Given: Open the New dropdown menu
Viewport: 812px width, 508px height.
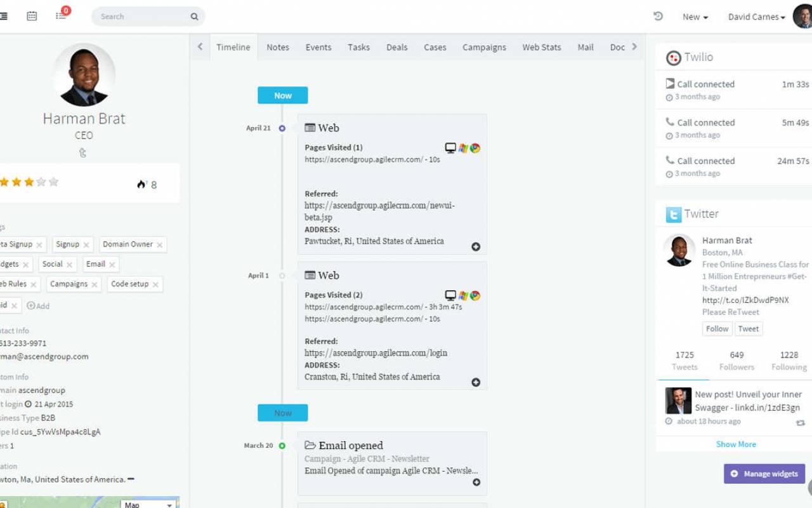Looking at the screenshot, I should 695,17.
